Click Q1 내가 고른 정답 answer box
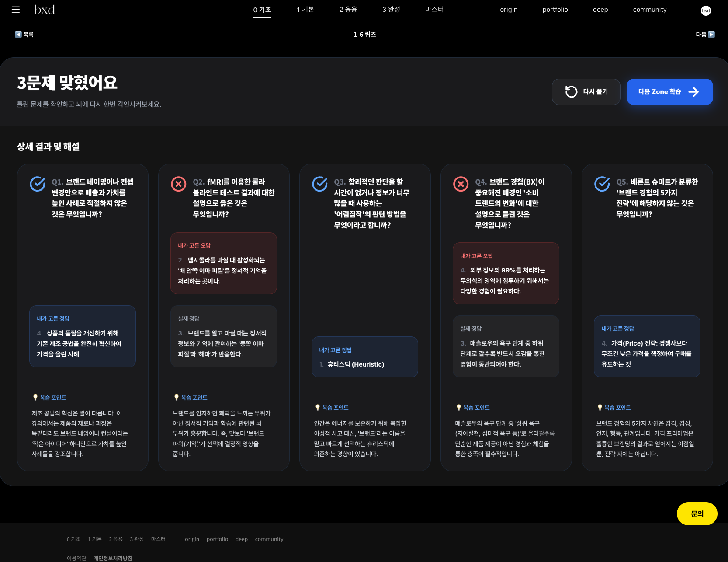The height and width of the screenshot is (562, 728). 83,336
